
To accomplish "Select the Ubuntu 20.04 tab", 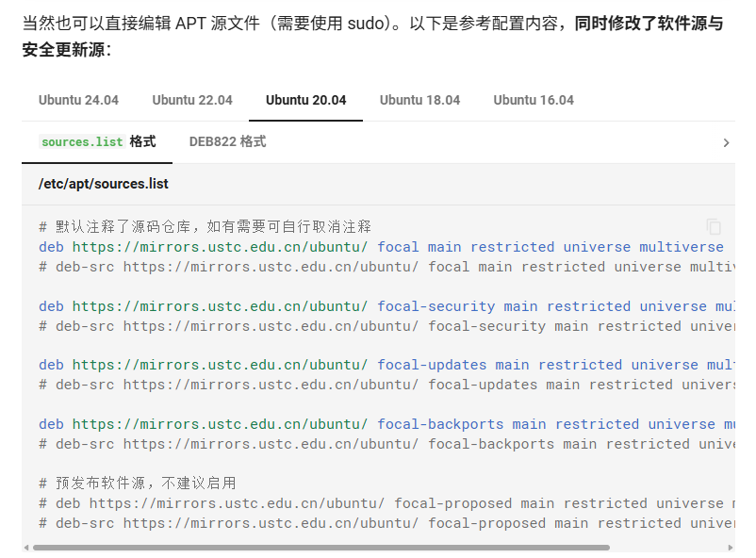I will 306,100.
